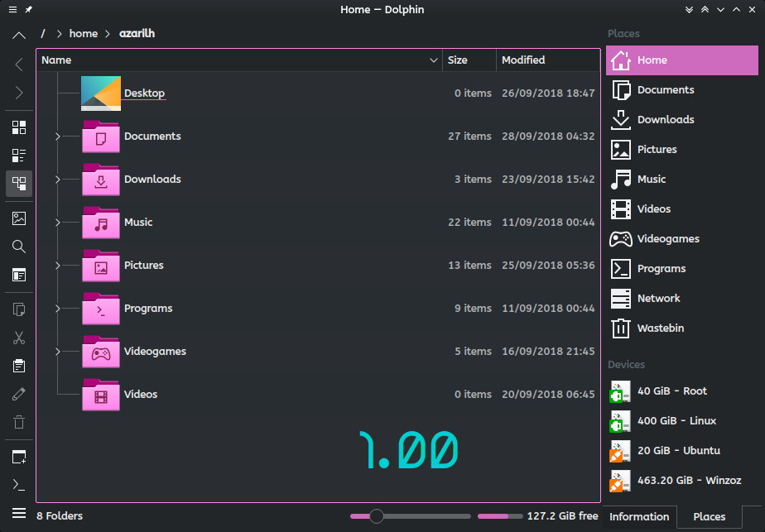Viewport: 765px width, 532px height.
Task: Open the control hamburger menu at bottom left
Action: (19, 514)
